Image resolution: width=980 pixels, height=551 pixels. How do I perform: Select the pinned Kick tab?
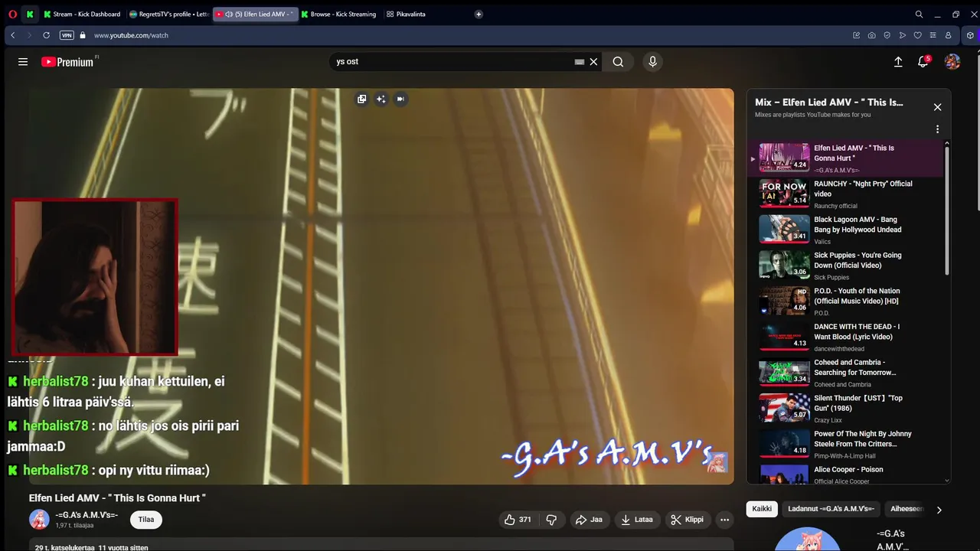[30, 14]
